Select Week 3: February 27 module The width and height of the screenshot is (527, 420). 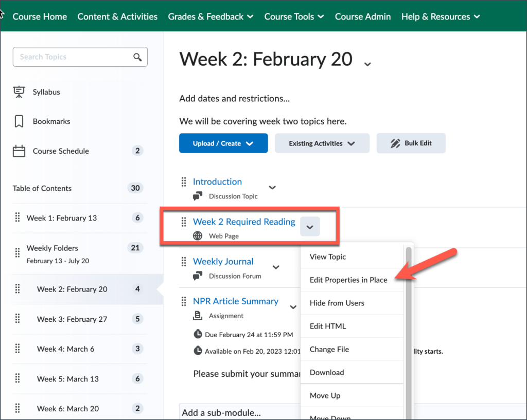coord(72,319)
